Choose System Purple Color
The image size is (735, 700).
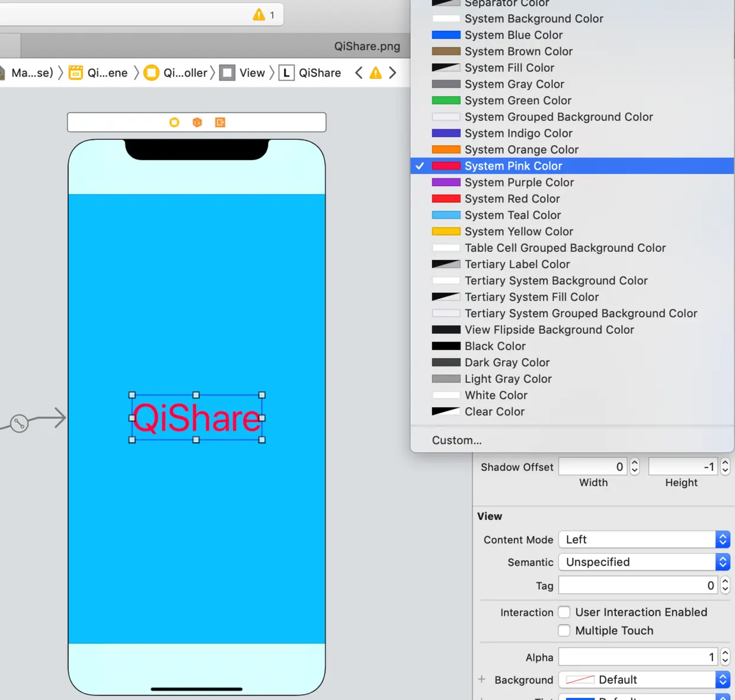point(573,183)
